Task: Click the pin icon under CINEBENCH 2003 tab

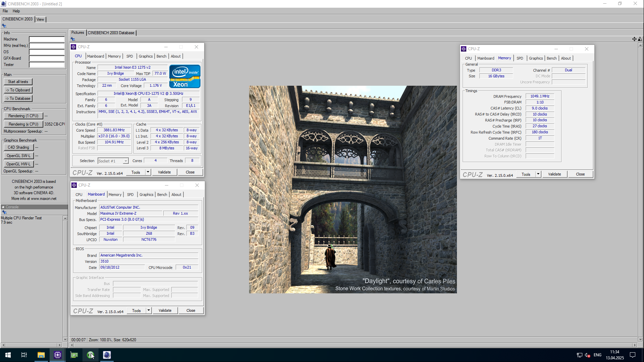Action: coord(4,26)
